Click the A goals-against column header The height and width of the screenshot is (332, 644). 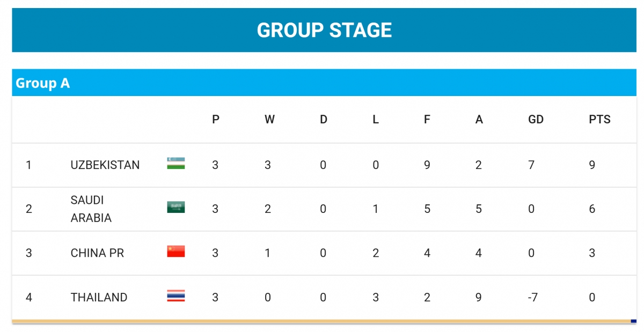(479, 120)
